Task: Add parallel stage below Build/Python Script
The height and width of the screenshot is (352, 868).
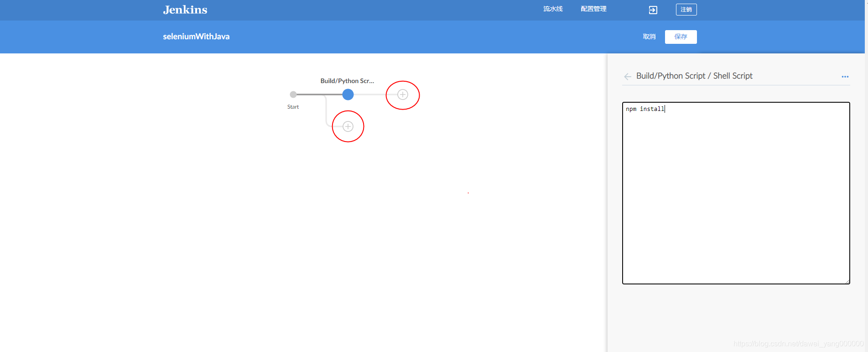Action: [x=348, y=126]
